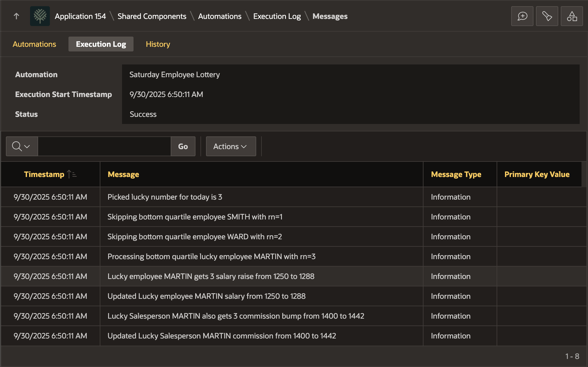
Task: Click Information type in the WARD row
Action: [451, 237]
